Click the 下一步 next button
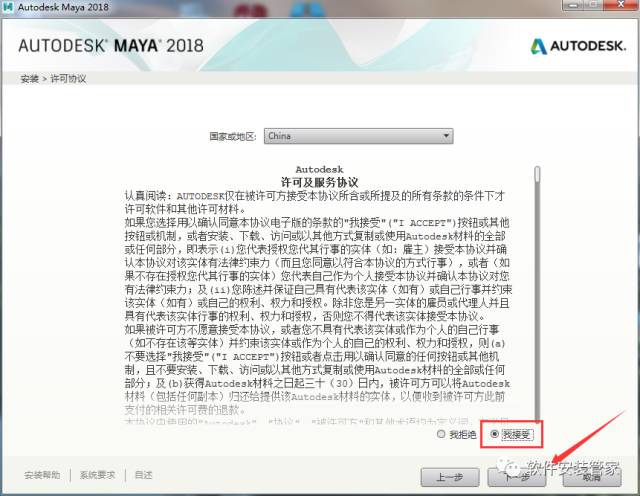This screenshot has height=496, width=640. [517, 477]
